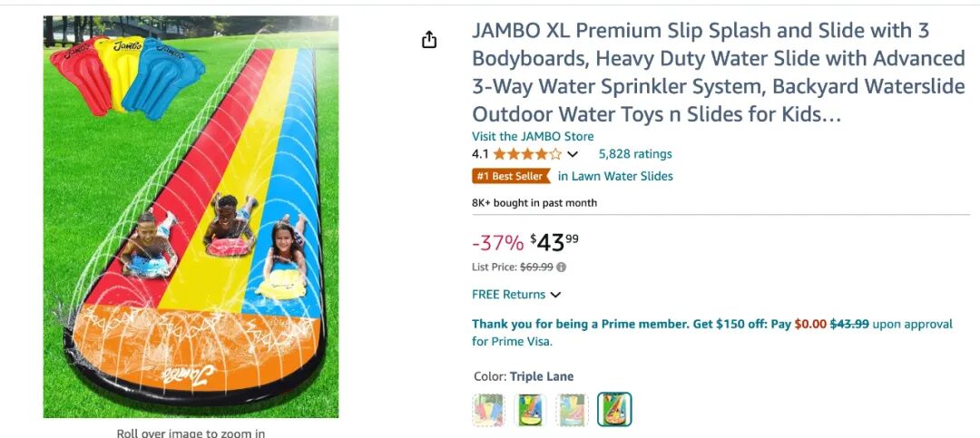Click the star rating icons

[x=526, y=154]
